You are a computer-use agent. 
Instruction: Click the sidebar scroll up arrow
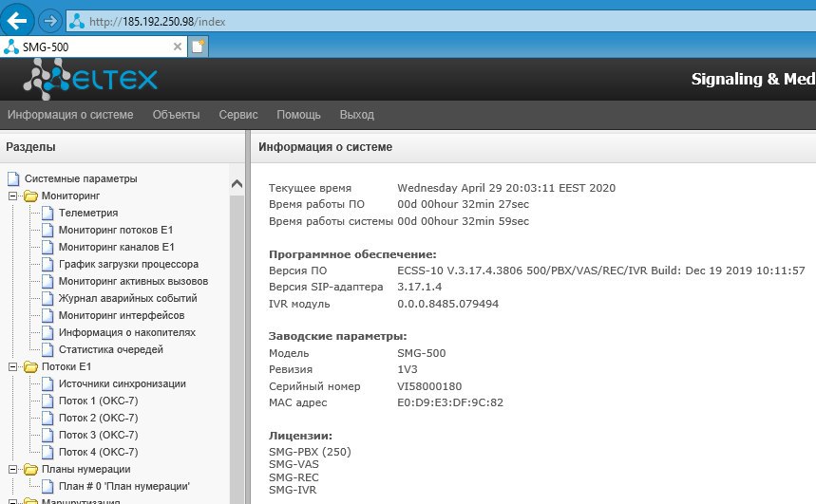point(237,183)
